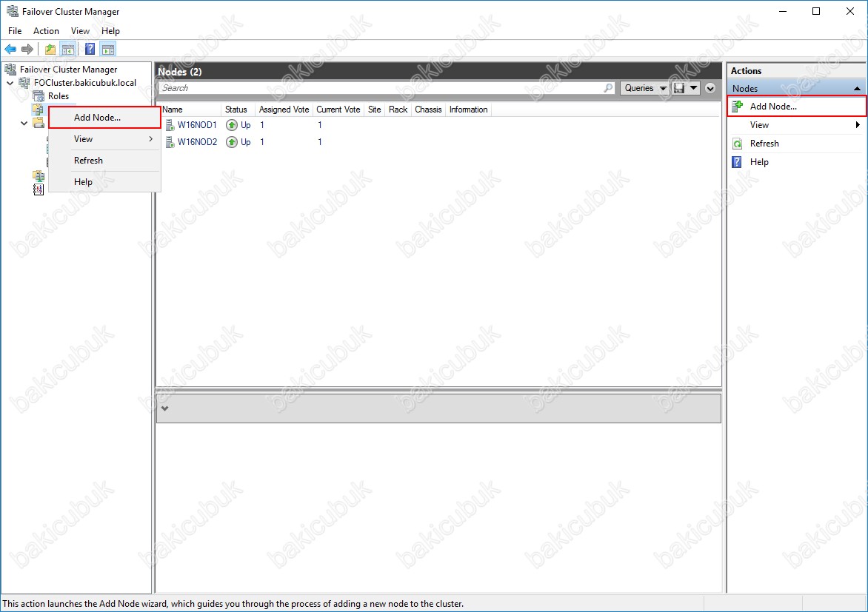This screenshot has height=612, width=868.
Task: Click the Back arrow in the toolbar
Action: [x=10, y=50]
